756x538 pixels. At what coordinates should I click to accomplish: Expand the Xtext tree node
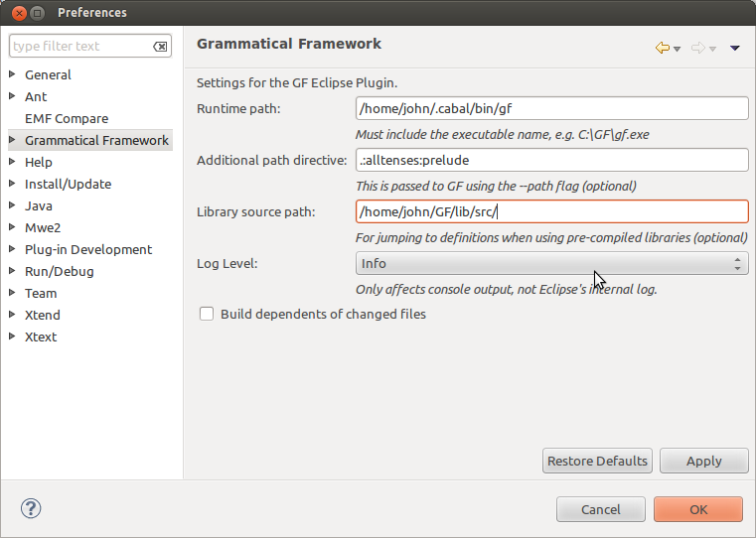pyautogui.click(x=12, y=336)
